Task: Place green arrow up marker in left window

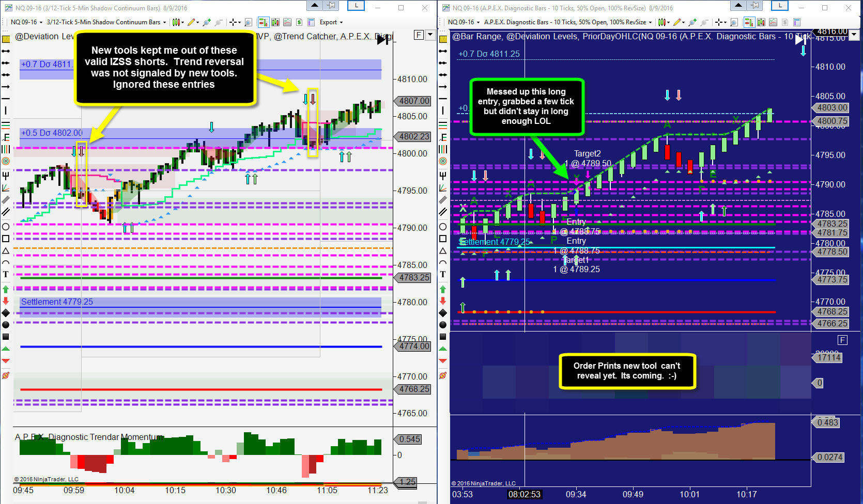Action: pos(6,289)
